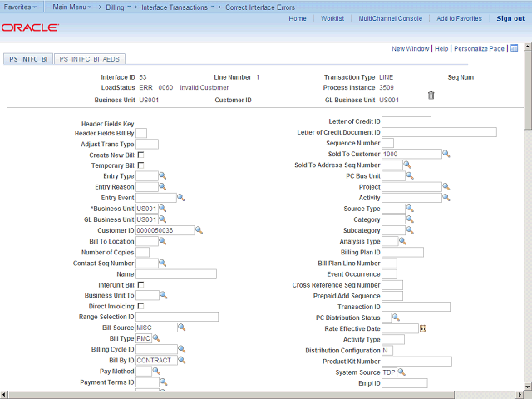The height and width of the screenshot is (399, 532).
Task: Open the Help link
Action: 441,48
